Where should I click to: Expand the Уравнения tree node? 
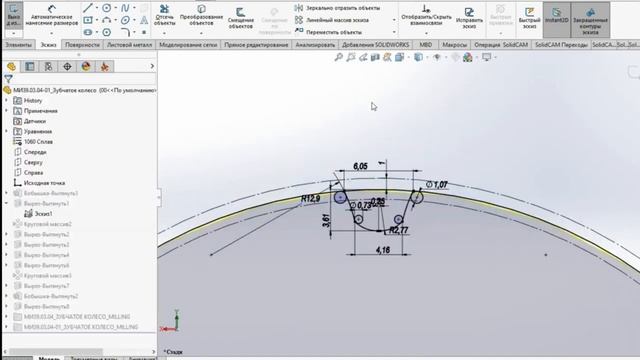pos(6,131)
